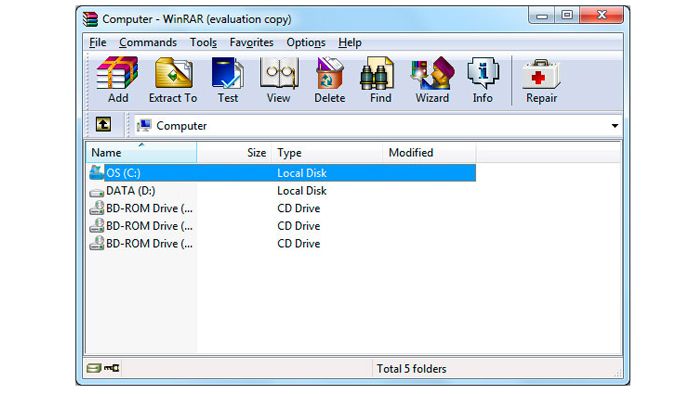Click the password key status bar icon

tap(112, 368)
